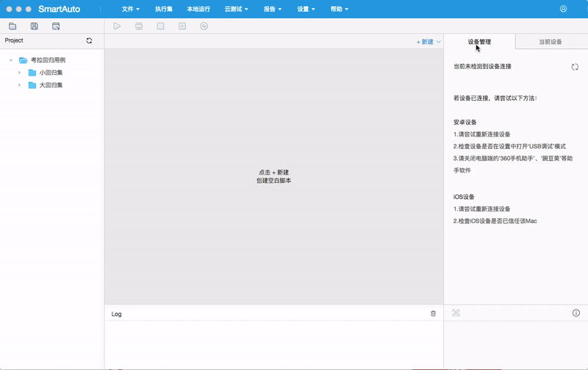Click the screenshot capture icon below device panel

[x=456, y=313]
